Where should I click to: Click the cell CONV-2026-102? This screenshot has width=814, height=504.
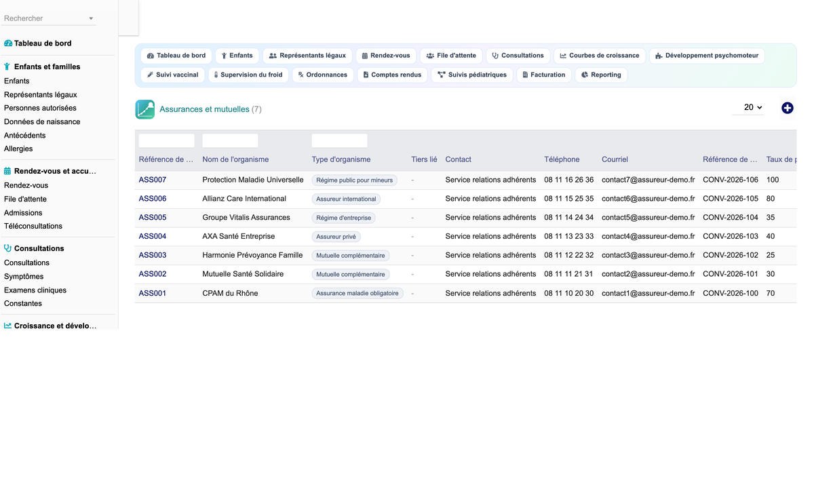[731, 255]
